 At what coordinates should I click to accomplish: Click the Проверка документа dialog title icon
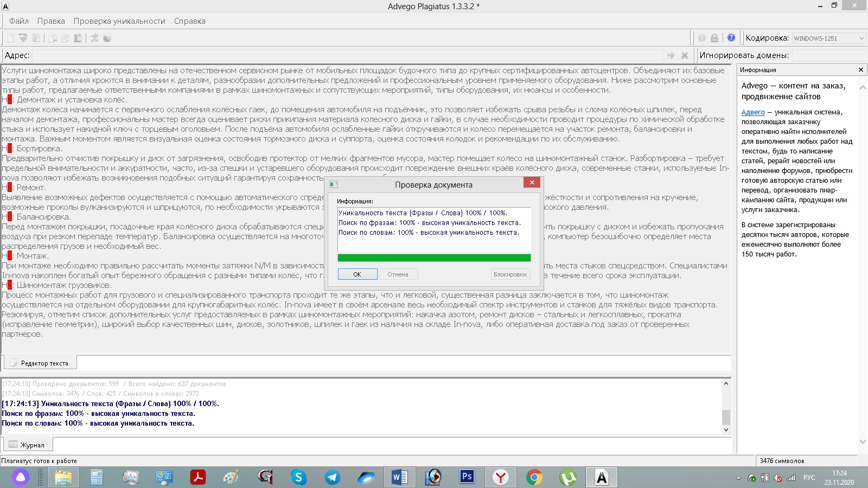pyautogui.click(x=334, y=184)
